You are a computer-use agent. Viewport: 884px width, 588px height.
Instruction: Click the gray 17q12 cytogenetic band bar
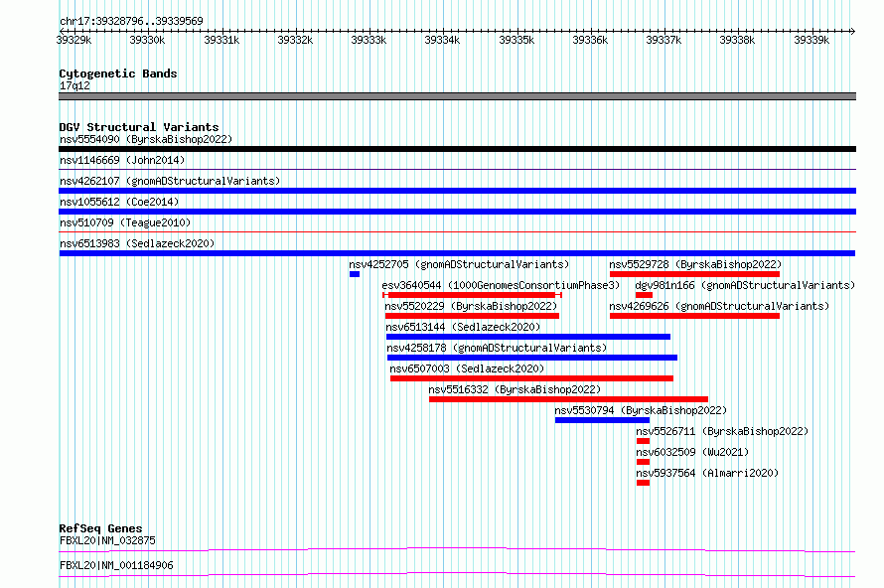point(457,96)
